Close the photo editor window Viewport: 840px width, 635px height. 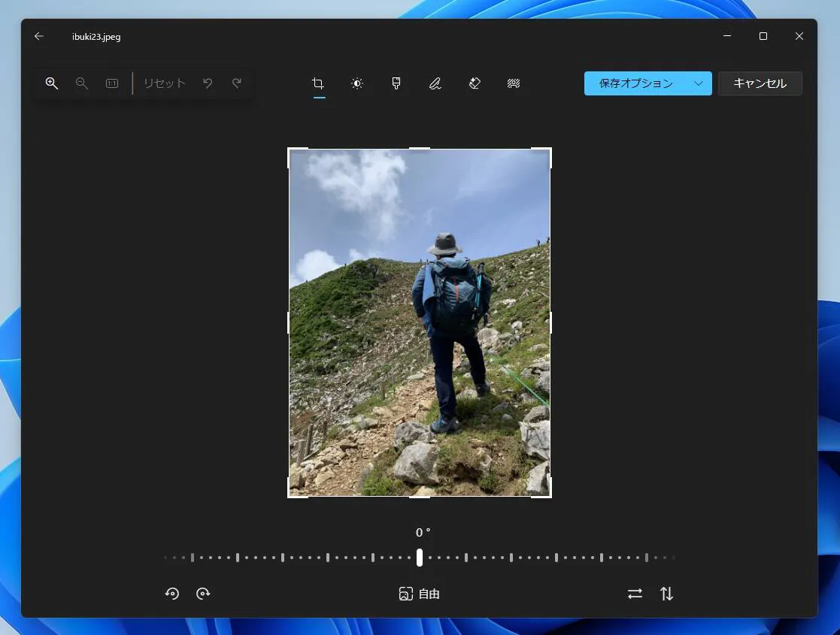[799, 36]
